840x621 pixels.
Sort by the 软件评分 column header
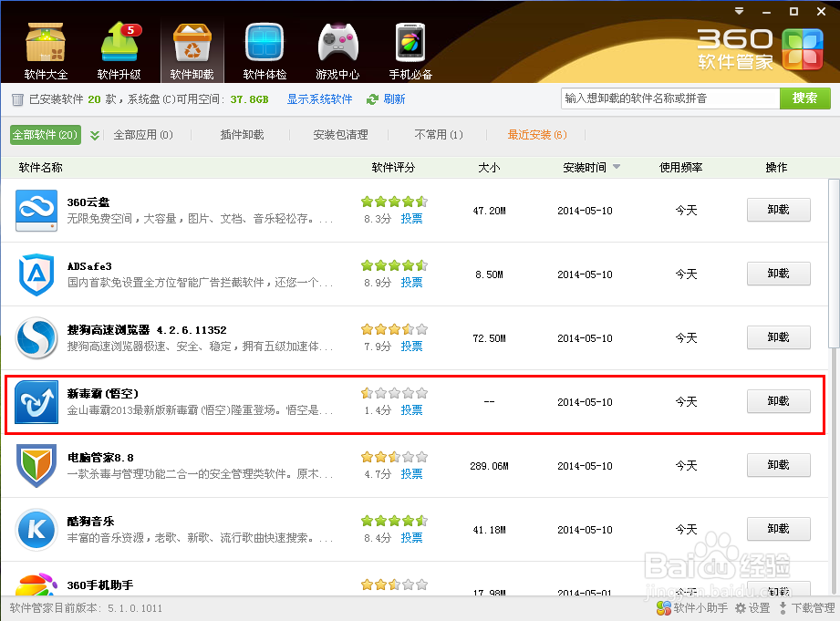(393, 168)
